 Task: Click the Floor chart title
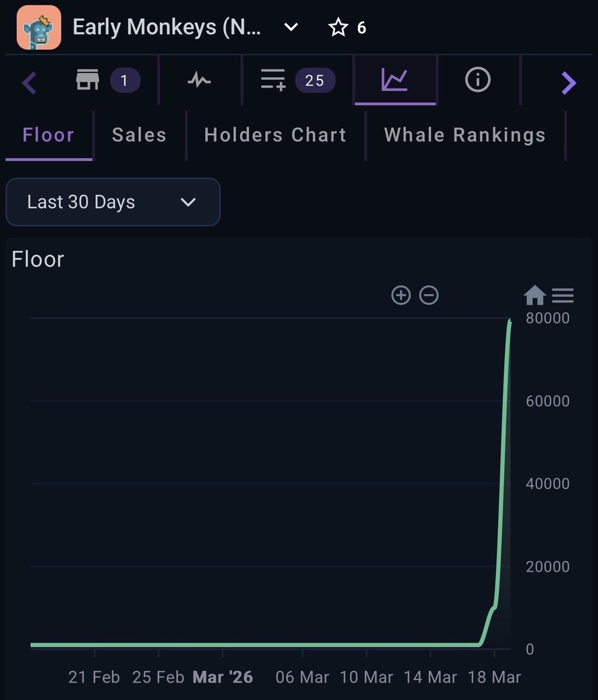tap(37, 259)
